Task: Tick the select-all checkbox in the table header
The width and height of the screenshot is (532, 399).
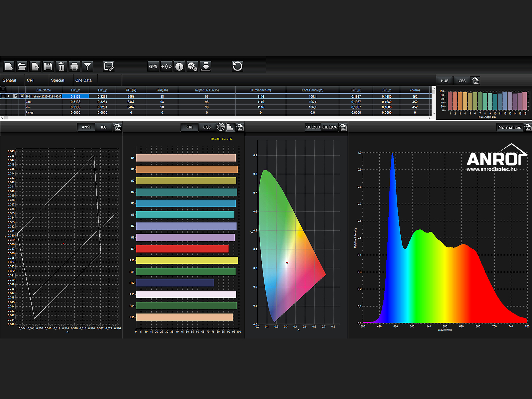Action: pyautogui.click(x=3, y=89)
